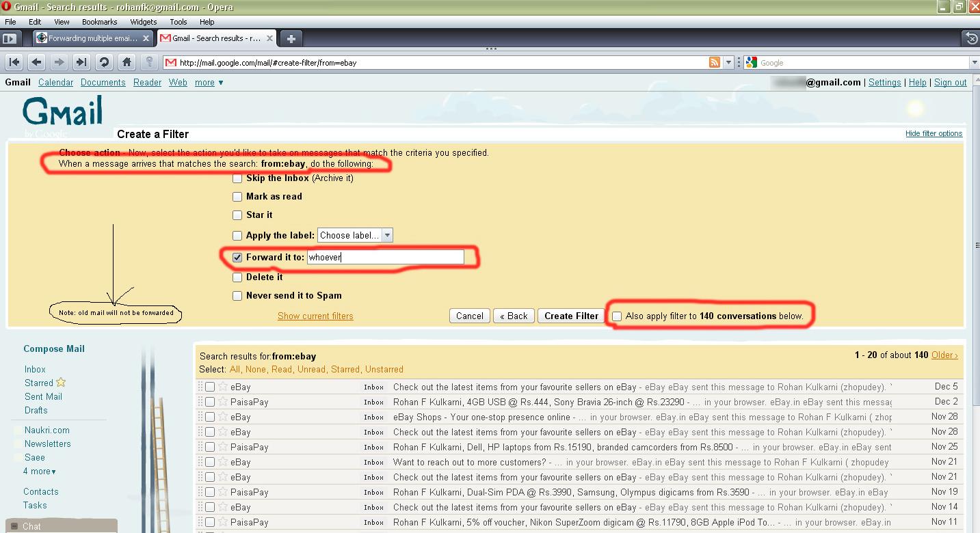Click the Google search engine icon
980x533 pixels.
[x=752, y=62]
